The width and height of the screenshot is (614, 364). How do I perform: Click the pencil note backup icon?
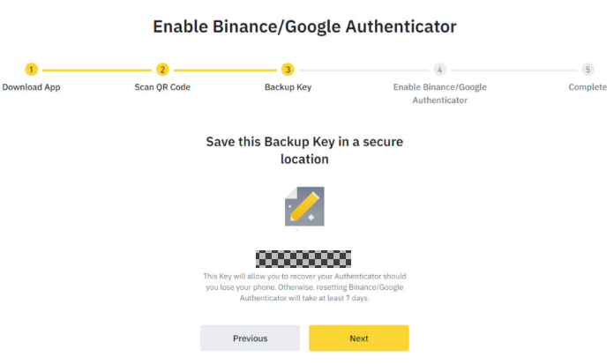click(x=304, y=206)
